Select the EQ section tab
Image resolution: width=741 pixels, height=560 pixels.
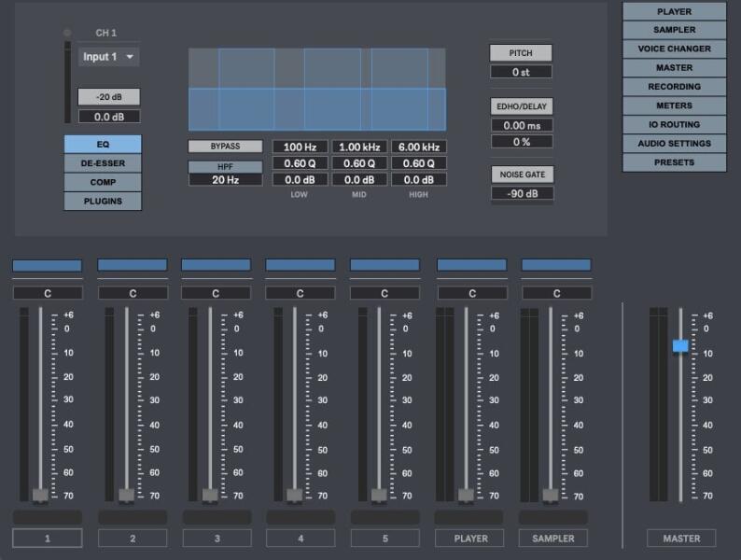pyautogui.click(x=103, y=144)
